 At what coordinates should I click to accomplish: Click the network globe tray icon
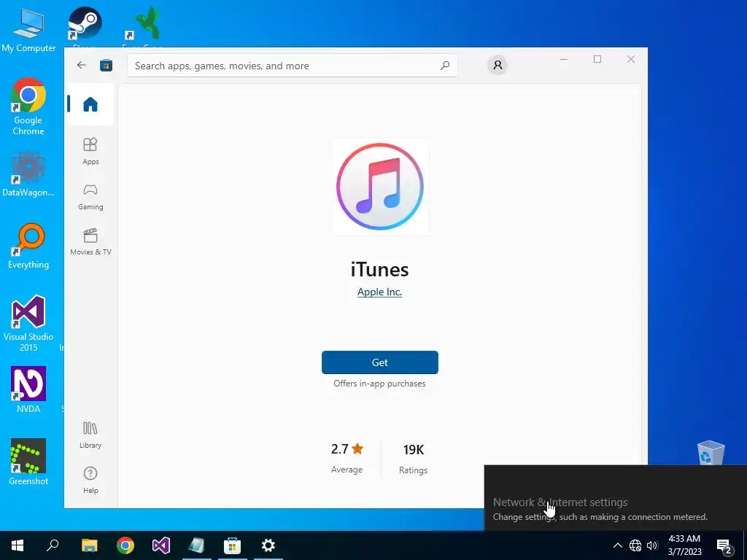coord(635,545)
